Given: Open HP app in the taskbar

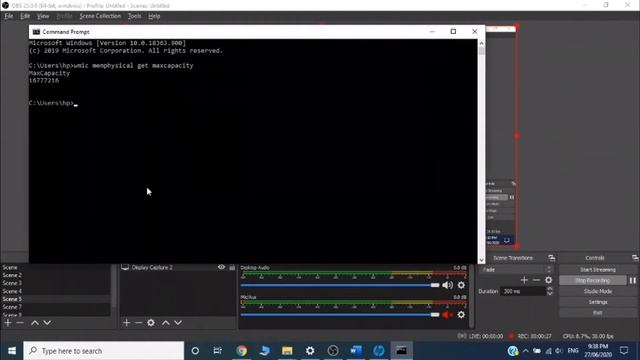Looking at the screenshot, I should coord(378,351).
